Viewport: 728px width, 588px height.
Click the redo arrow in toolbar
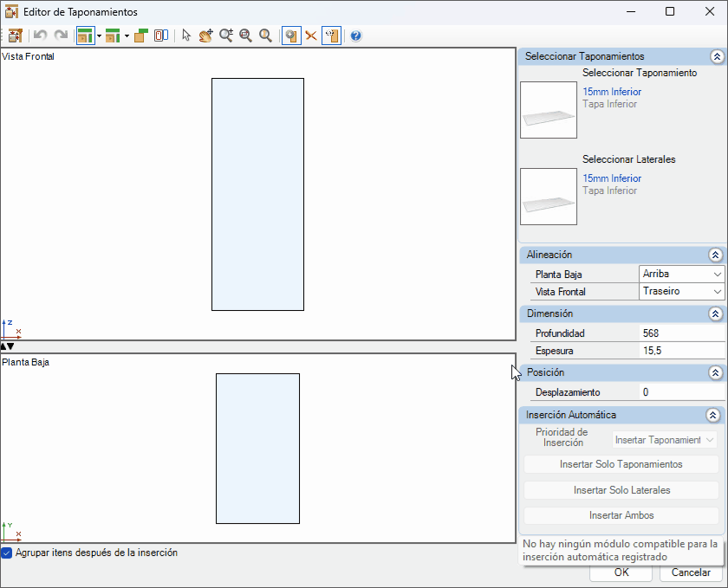point(61,36)
